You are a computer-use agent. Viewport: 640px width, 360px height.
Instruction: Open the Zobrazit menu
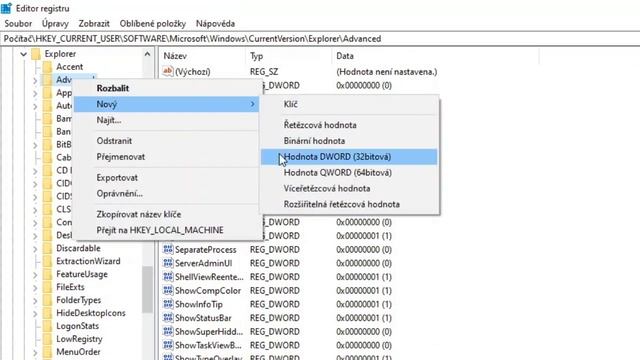[94, 24]
